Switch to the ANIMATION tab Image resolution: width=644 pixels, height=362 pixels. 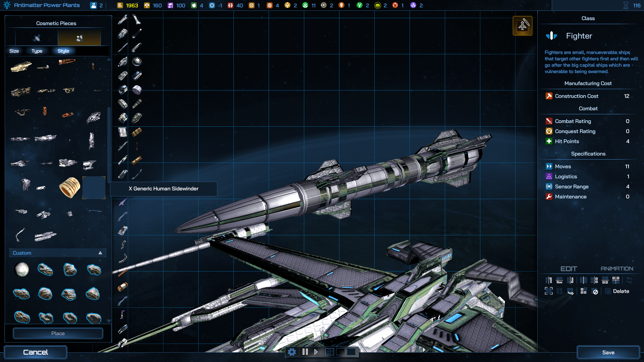[x=616, y=269]
